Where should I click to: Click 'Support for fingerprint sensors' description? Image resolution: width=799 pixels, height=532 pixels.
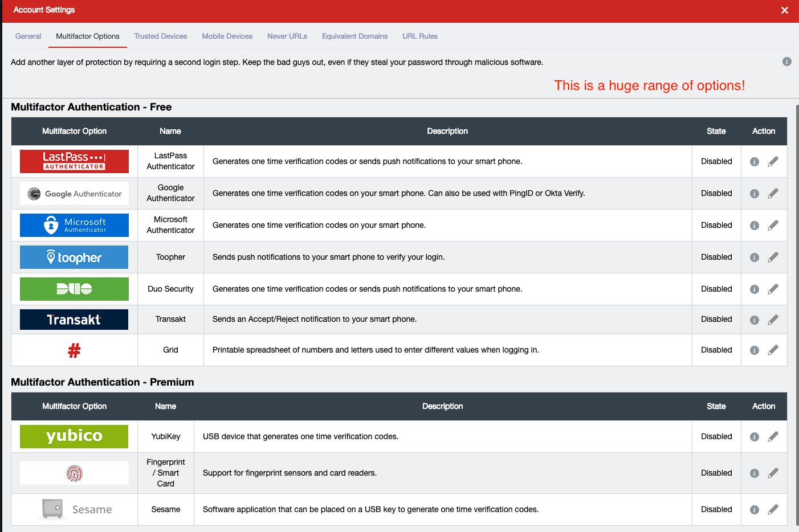point(290,473)
